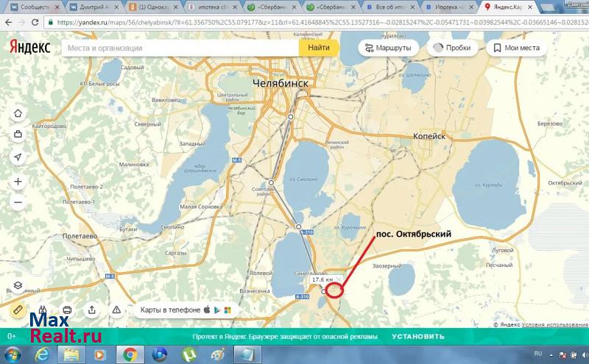Zoom in the map with plus

(18, 182)
